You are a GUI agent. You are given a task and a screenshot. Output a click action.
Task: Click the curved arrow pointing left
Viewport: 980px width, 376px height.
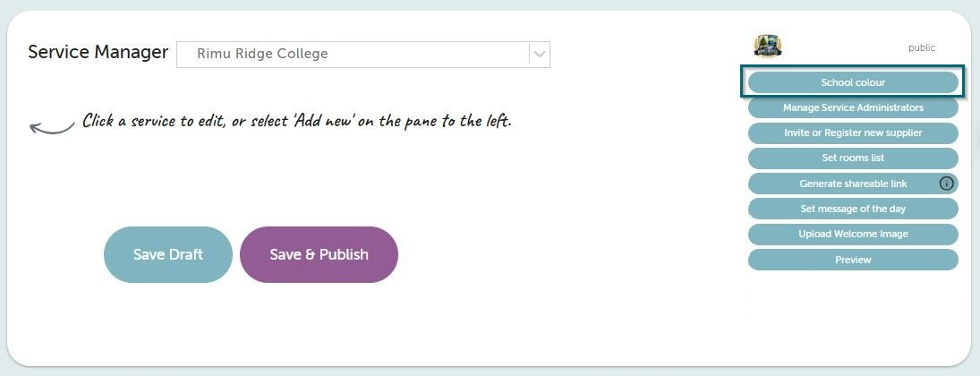52,128
